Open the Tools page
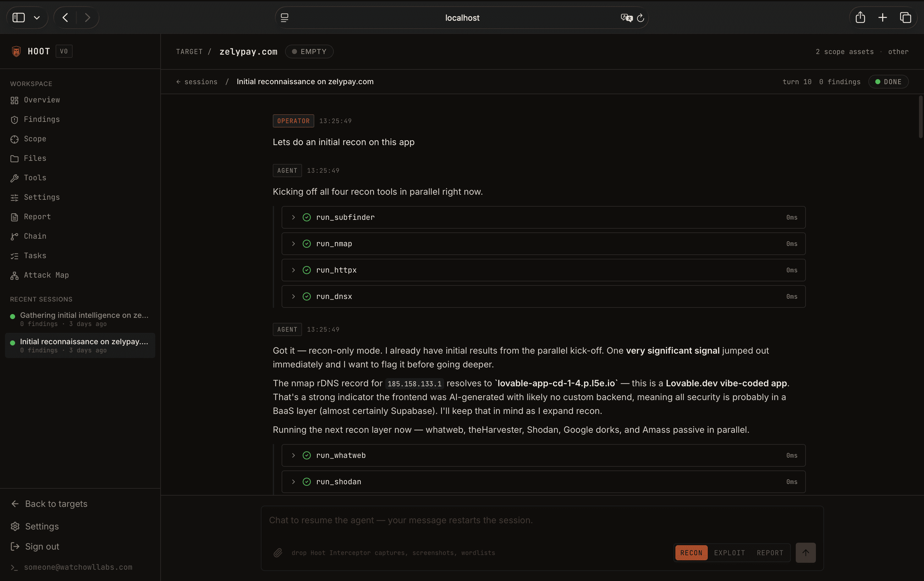 coord(35,177)
